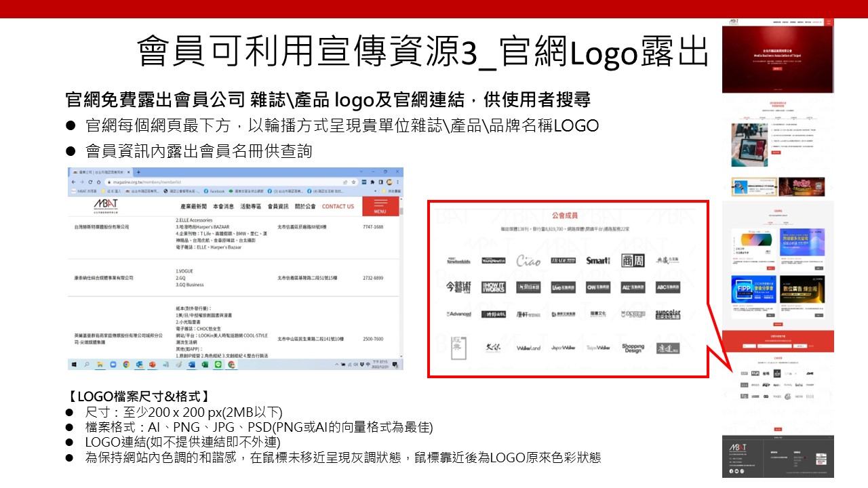
Task: Click the JapanWalker logo
Action: [563, 348]
